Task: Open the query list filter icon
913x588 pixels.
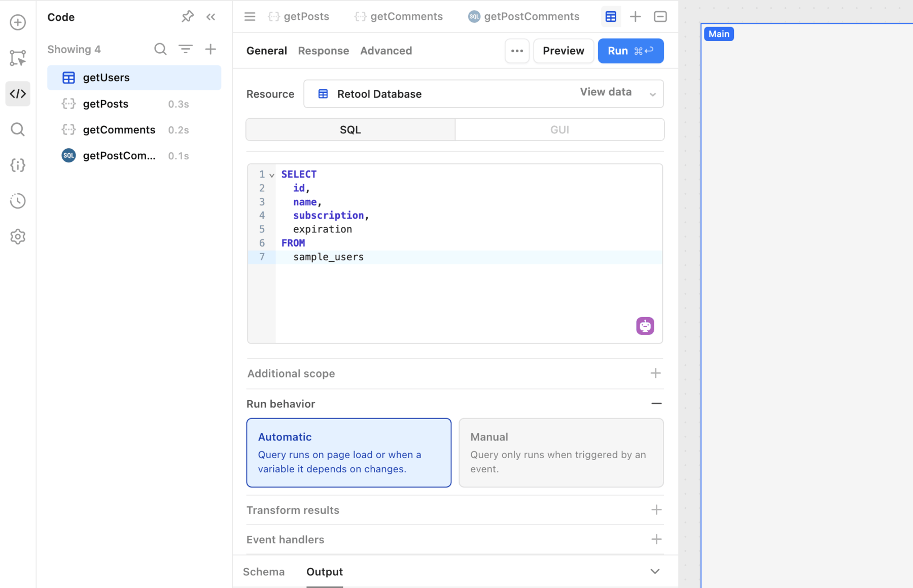Action: [x=186, y=49]
